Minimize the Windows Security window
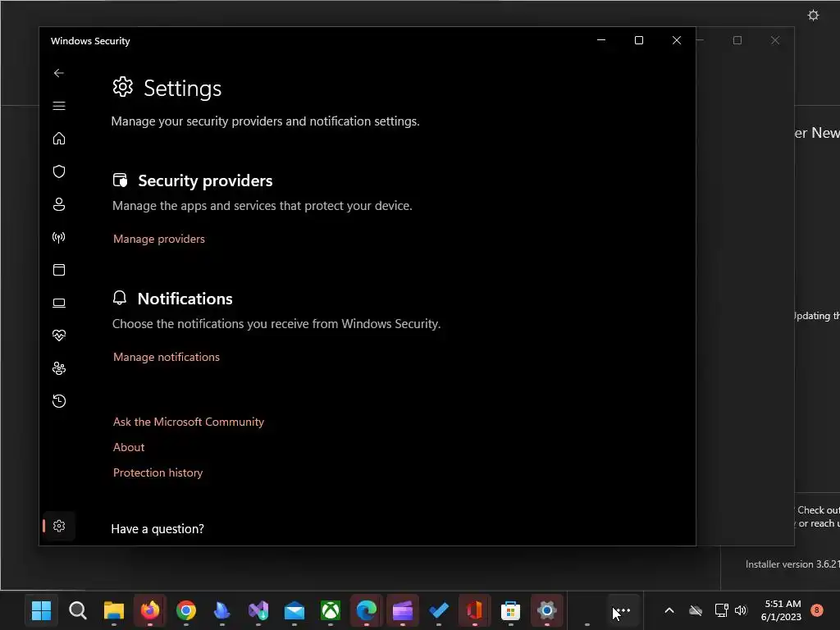Viewport: 840px width, 630px height. point(601,40)
